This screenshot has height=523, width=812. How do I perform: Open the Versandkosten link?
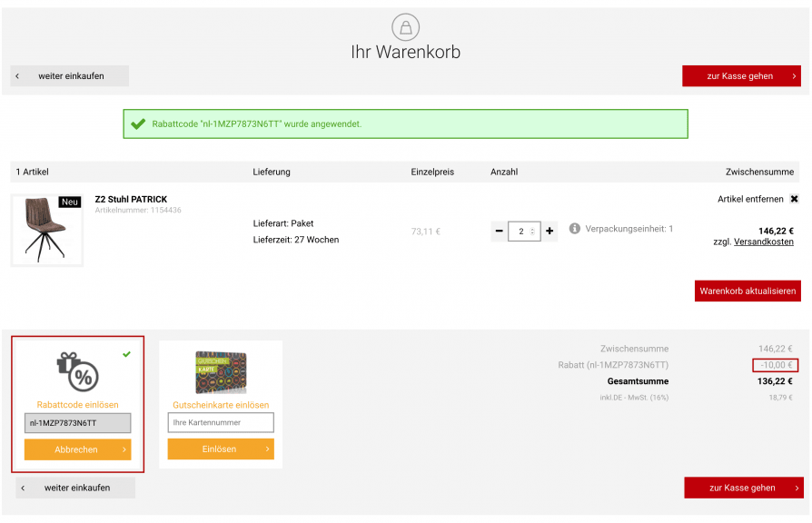click(763, 242)
